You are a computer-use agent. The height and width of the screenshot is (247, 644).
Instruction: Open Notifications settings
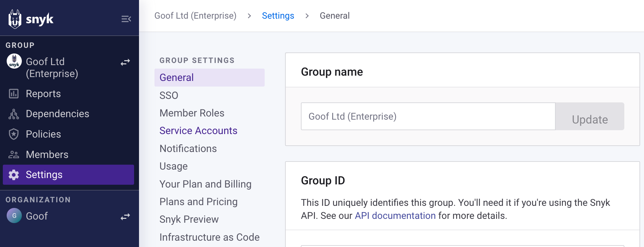(188, 148)
